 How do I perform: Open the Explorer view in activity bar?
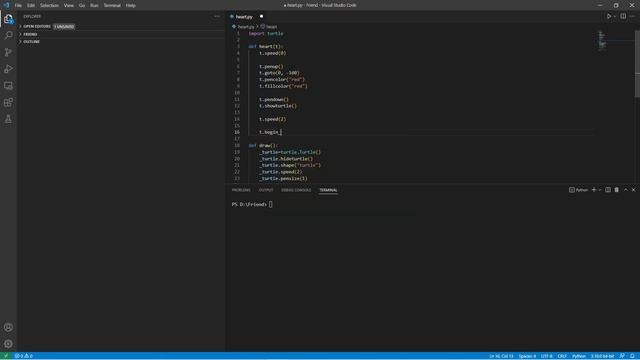(8, 19)
